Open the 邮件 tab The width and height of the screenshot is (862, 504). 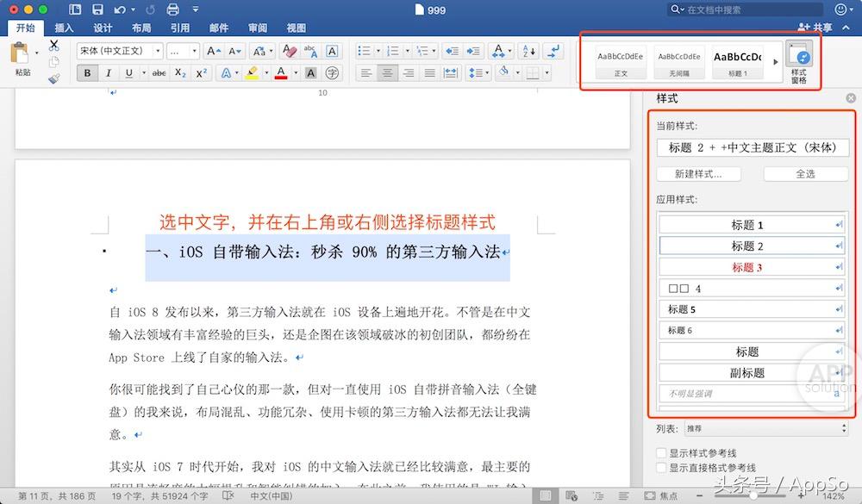pos(219,28)
